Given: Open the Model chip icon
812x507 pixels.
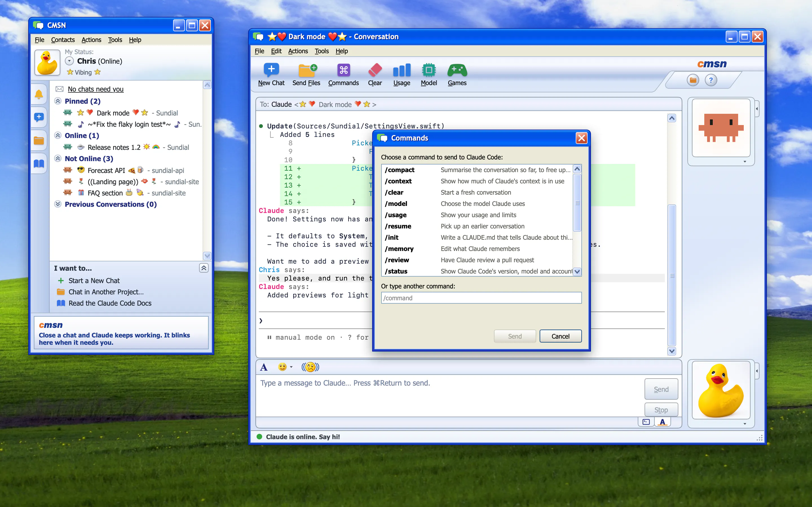Looking at the screenshot, I should (429, 70).
